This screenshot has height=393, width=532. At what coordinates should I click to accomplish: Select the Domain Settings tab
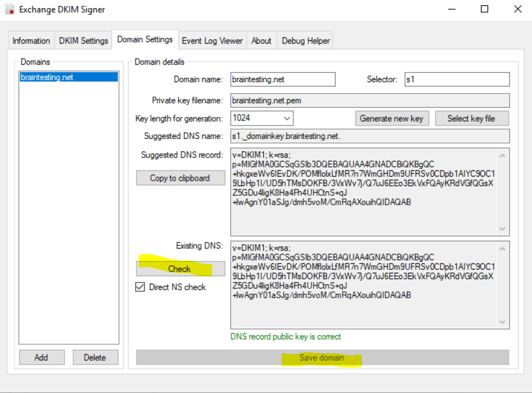145,40
